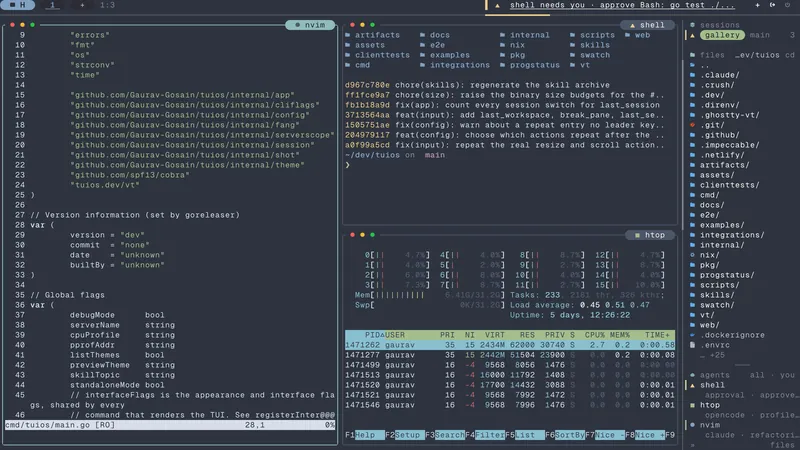Click the docker icon next to .dockerignore
The height and width of the screenshot is (450, 800).
click(x=692, y=335)
